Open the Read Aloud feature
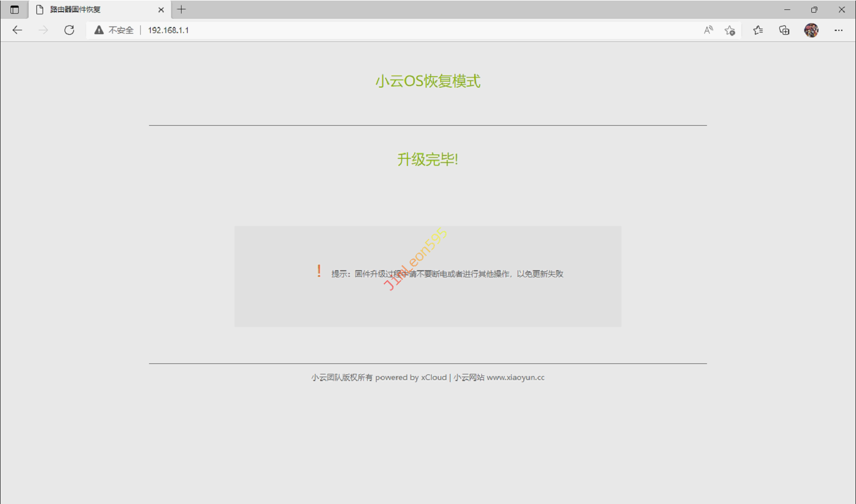The height and width of the screenshot is (504, 856). pyautogui.click(x=709, y=30)
